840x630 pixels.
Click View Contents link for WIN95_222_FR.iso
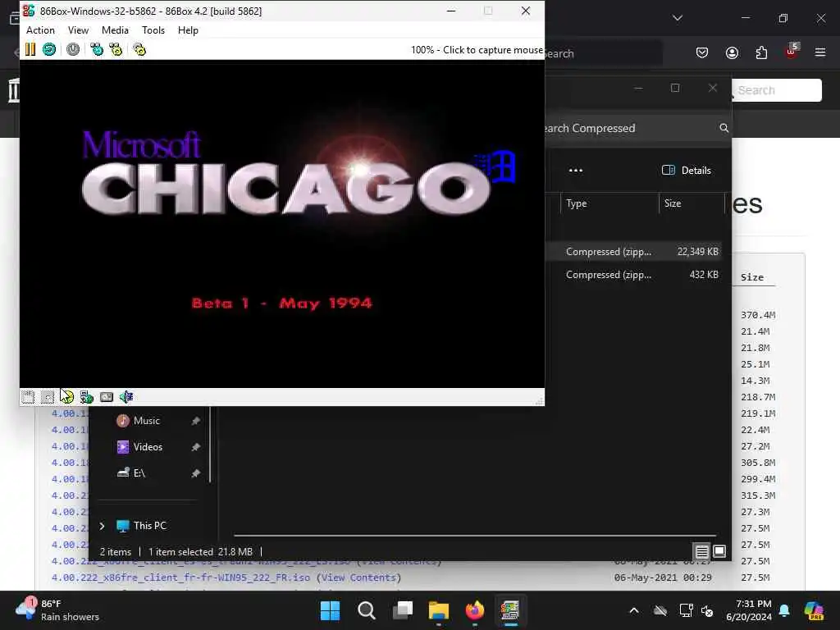(x=358, y=577)
